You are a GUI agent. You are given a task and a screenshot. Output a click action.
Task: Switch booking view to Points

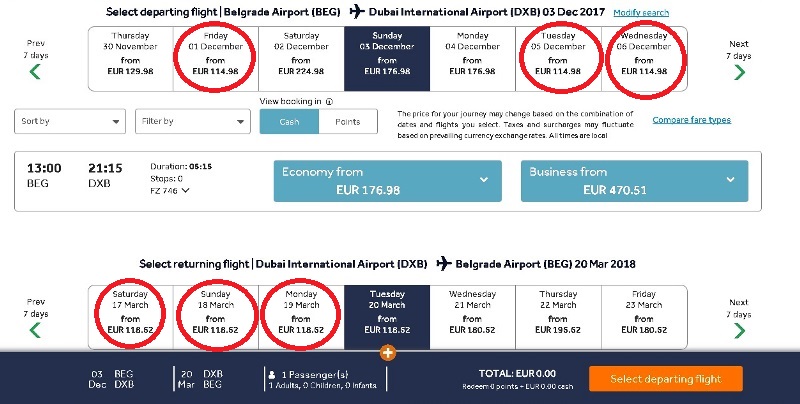coord(347,121)
